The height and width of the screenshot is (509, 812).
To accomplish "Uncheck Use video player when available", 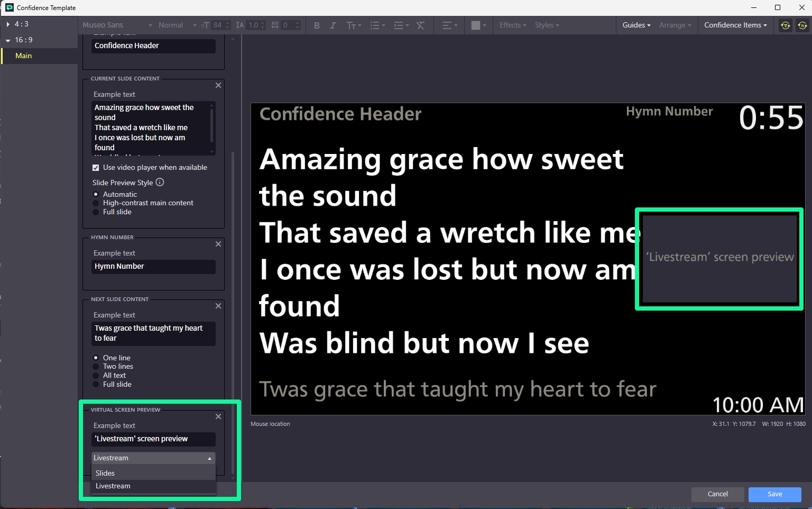I will coord(96,168).
